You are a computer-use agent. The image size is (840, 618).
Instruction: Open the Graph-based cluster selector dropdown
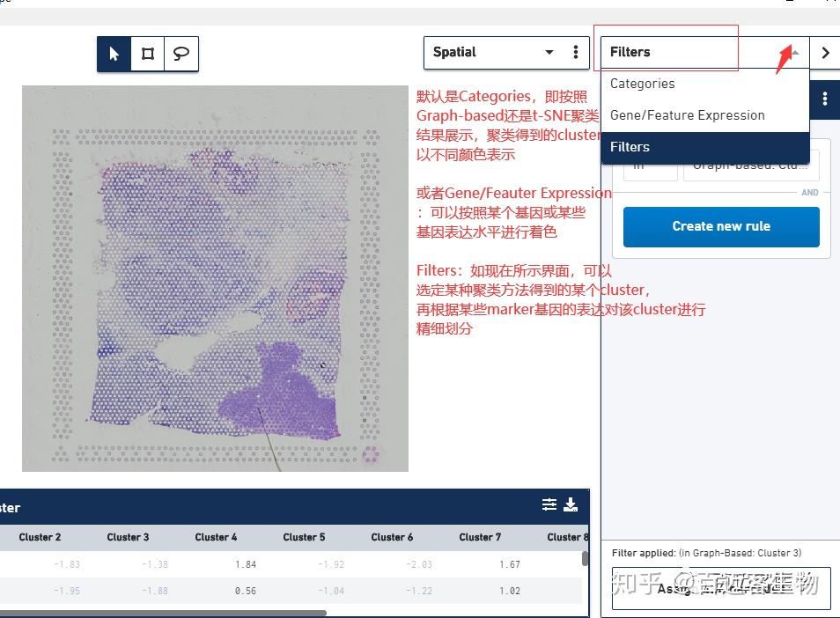click(x=751, y=165)
